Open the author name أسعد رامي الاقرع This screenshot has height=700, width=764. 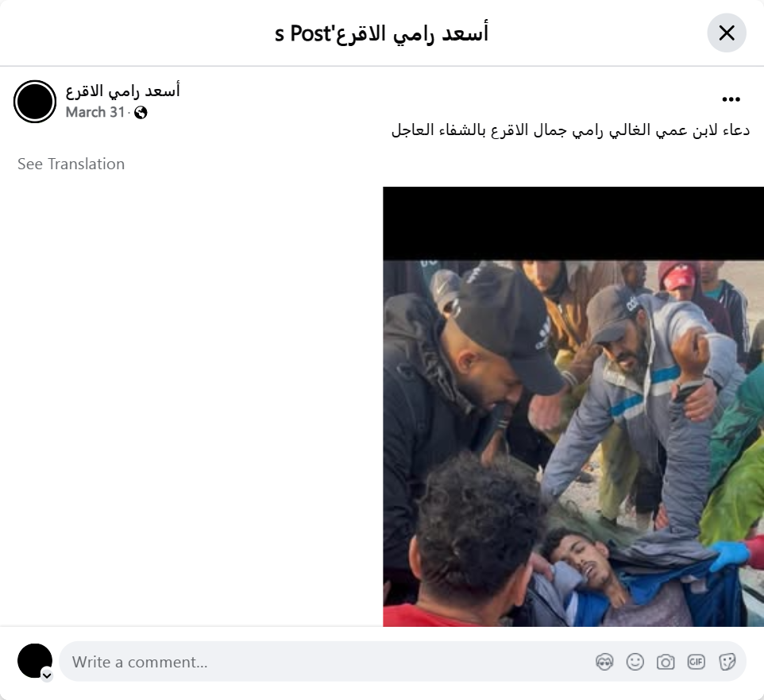[123, 91]
